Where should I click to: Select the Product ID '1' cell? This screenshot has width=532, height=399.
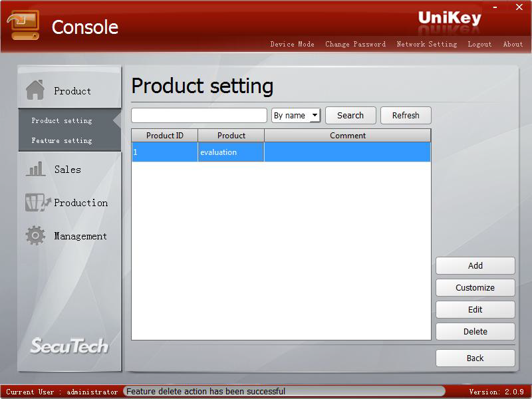pos(164,152)
